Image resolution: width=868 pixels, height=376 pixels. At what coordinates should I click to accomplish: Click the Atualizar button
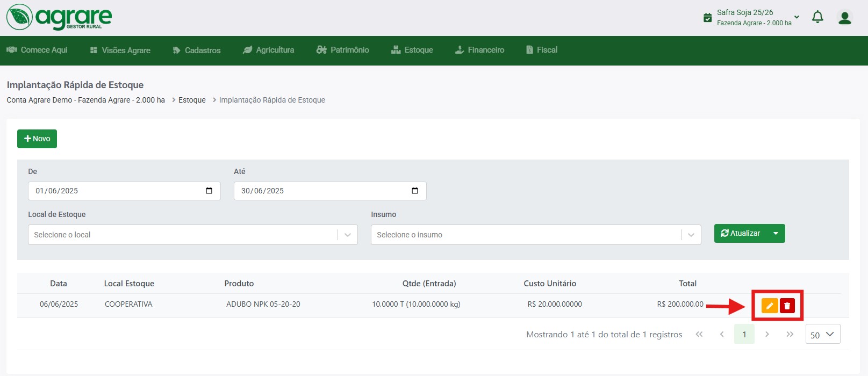click(741, 233)
